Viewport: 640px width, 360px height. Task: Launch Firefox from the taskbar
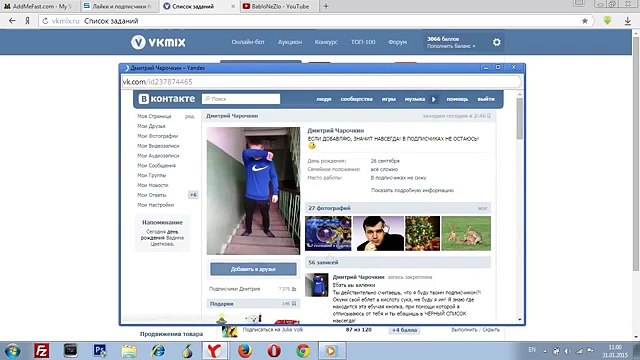pos(245,351)
